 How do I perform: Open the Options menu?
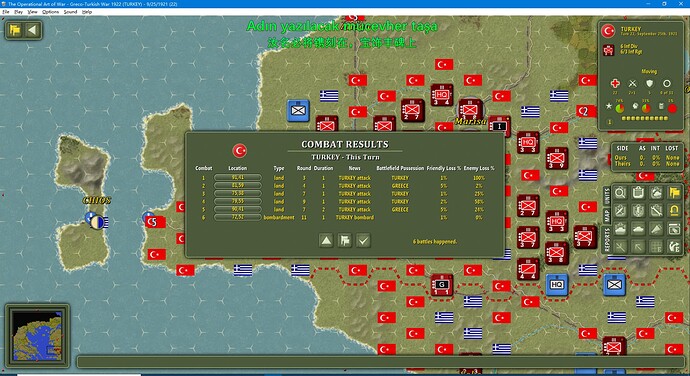(50, 12)
